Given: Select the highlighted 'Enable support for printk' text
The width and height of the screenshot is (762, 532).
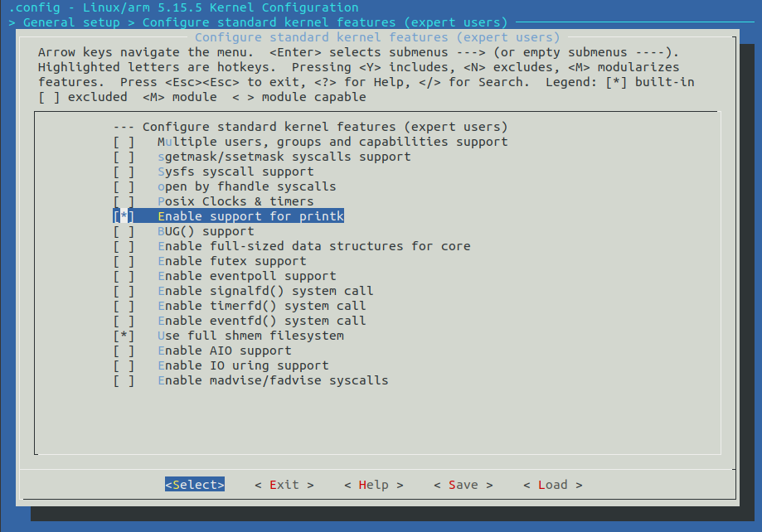Looking at the screenshot, I should click(250, 216).
